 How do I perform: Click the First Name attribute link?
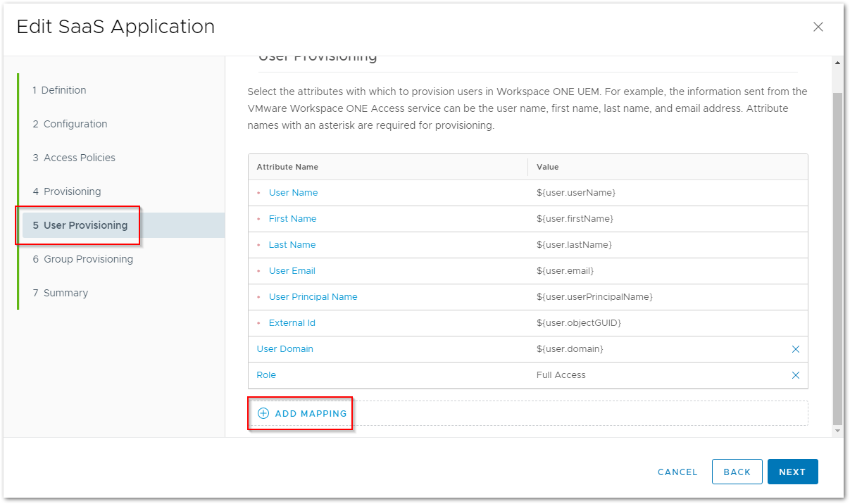(x=292, y=219)
